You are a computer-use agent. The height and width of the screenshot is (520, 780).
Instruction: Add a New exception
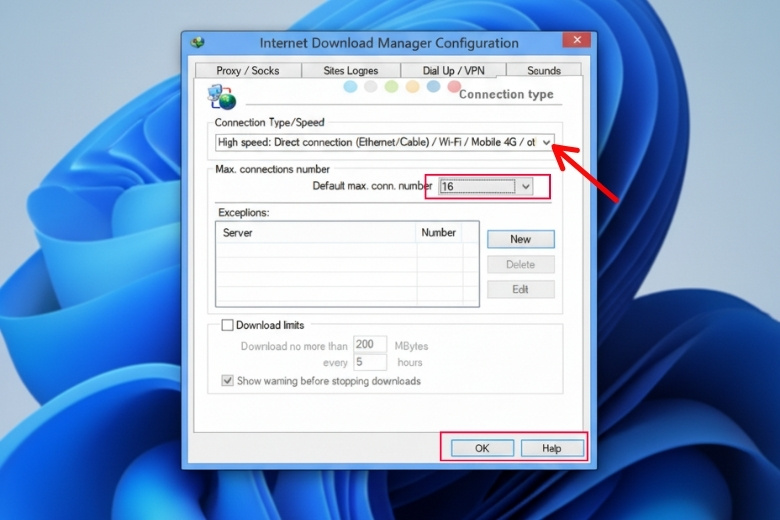point(520,239)
